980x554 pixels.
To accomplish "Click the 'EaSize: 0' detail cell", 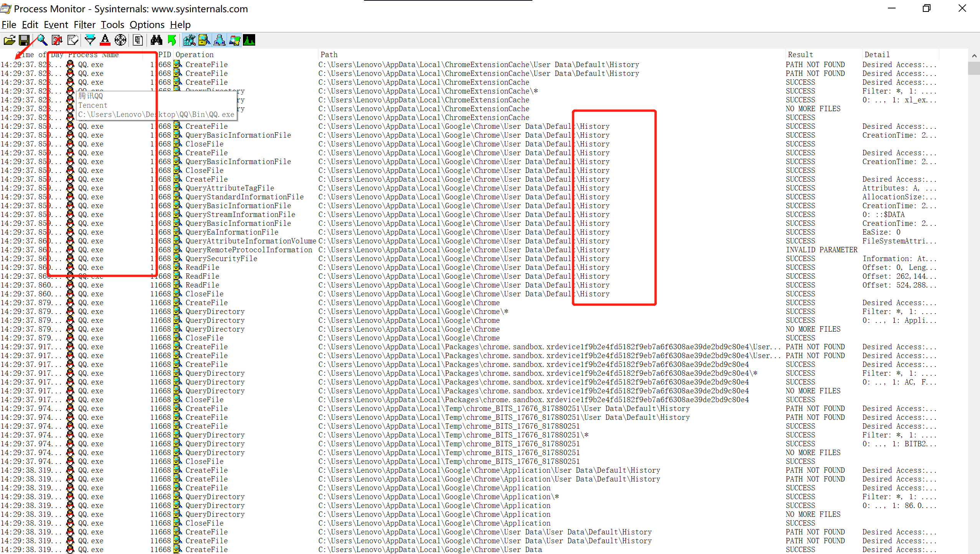I will 881,232.
